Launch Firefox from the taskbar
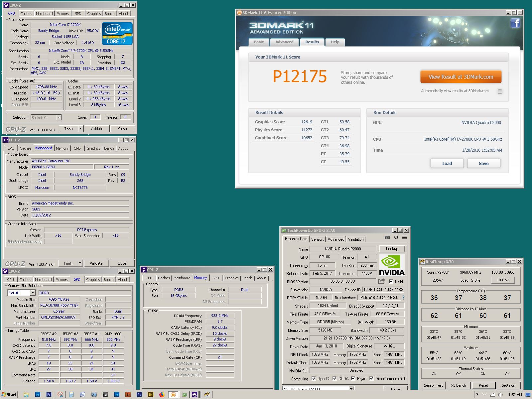The width and height of the screenshot is (532, 399). click(162, 395)
